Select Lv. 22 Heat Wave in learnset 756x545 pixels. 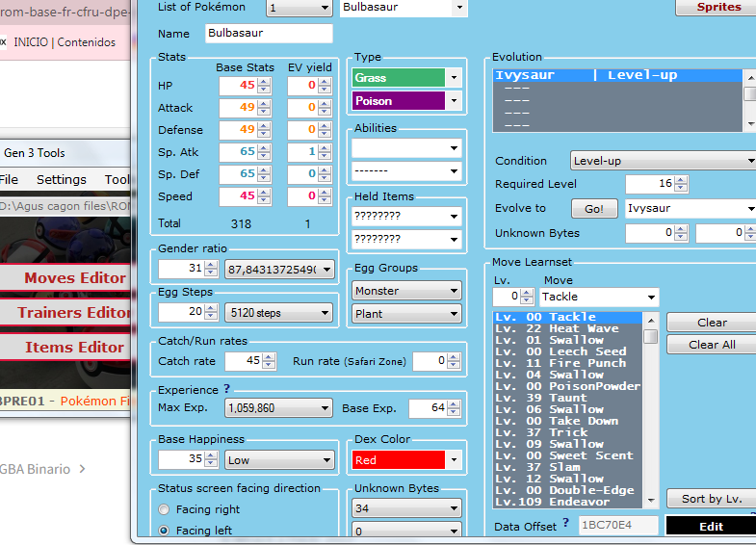(x=564, y=328)
